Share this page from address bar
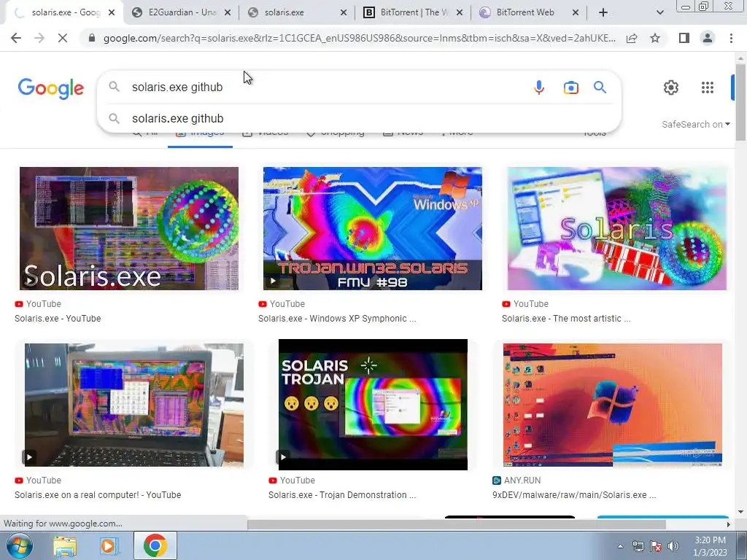 (x=632, y=38)
